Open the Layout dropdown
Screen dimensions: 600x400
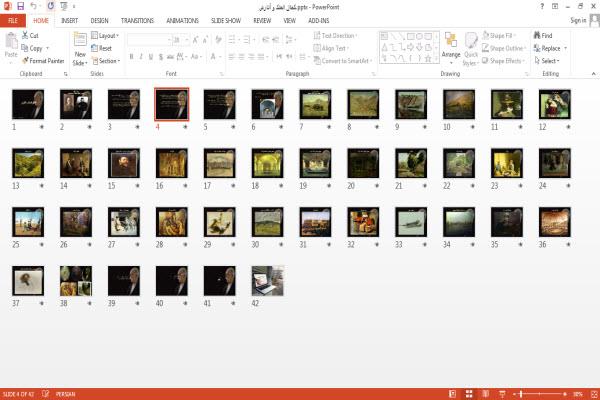tap(105, 36)
